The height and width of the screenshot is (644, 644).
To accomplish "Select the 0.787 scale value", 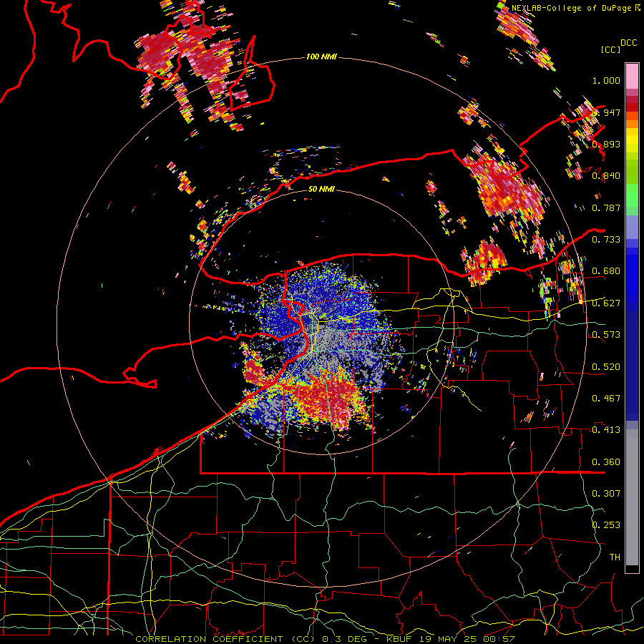I will tap(606, 208).
